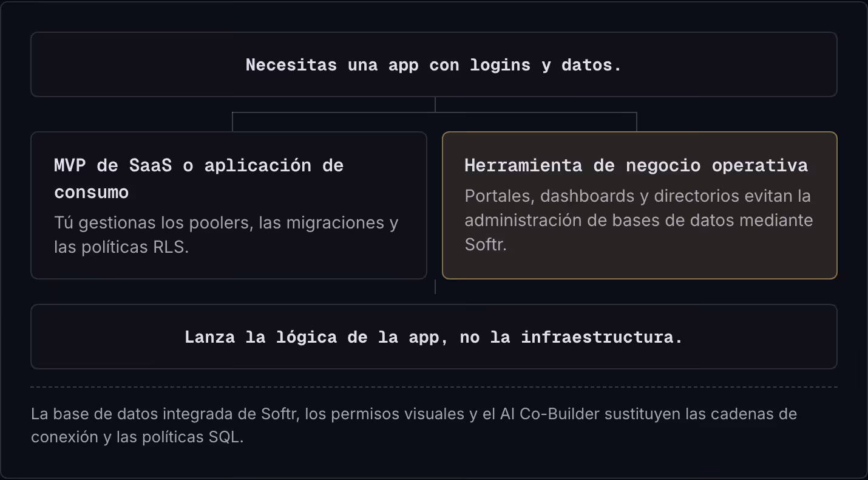868x480 pixels.
Task: Click 'Lanza la lógica de la app, no la infraestructura.'
Action: click(434, 337)
